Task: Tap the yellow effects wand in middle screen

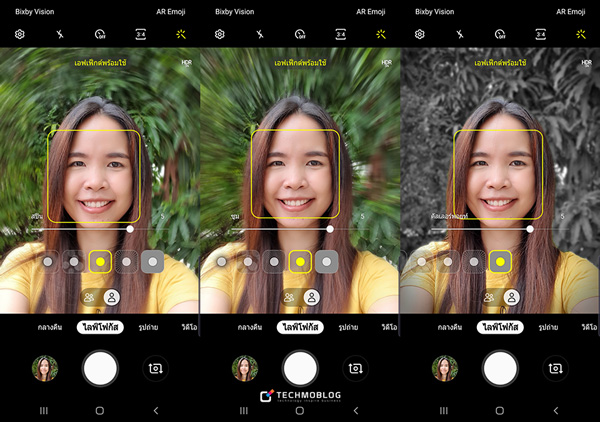Action: click(x=380, y=34)
